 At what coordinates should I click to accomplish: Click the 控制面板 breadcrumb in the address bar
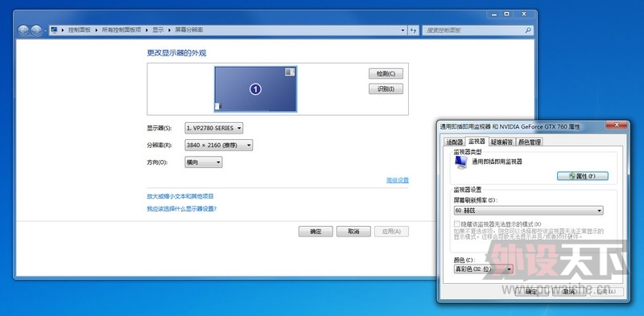point(79,30)
